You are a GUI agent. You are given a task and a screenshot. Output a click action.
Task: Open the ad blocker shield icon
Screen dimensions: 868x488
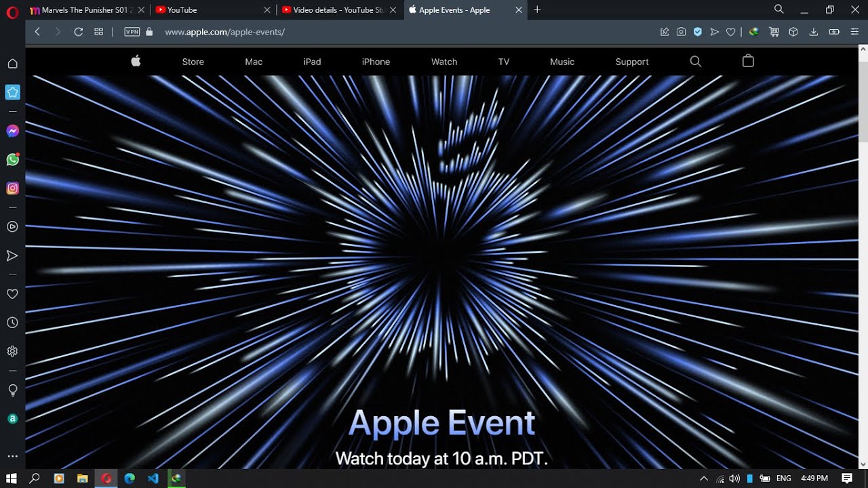click(697, 32)
